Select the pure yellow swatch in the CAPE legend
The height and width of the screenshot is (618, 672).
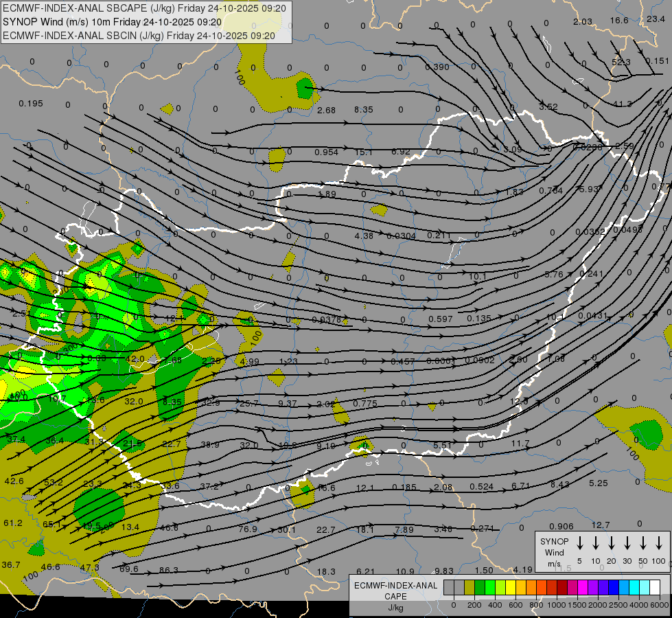(x=511, y=587)
